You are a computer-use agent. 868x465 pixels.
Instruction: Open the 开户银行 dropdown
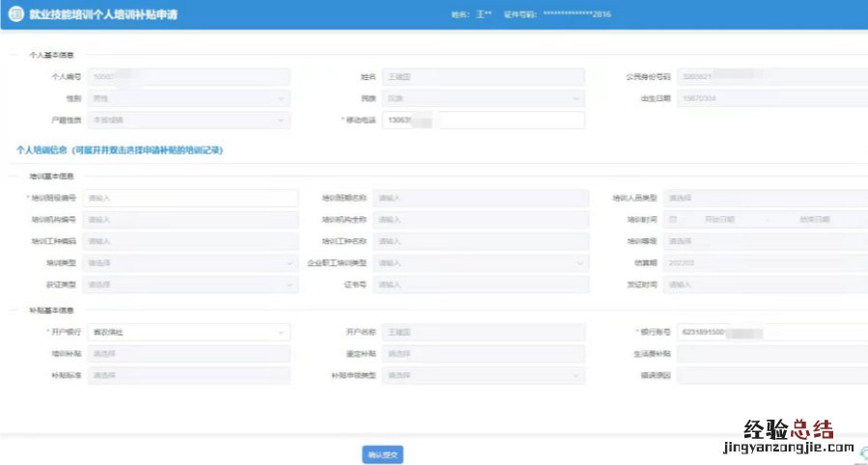[x=188, y=333]
